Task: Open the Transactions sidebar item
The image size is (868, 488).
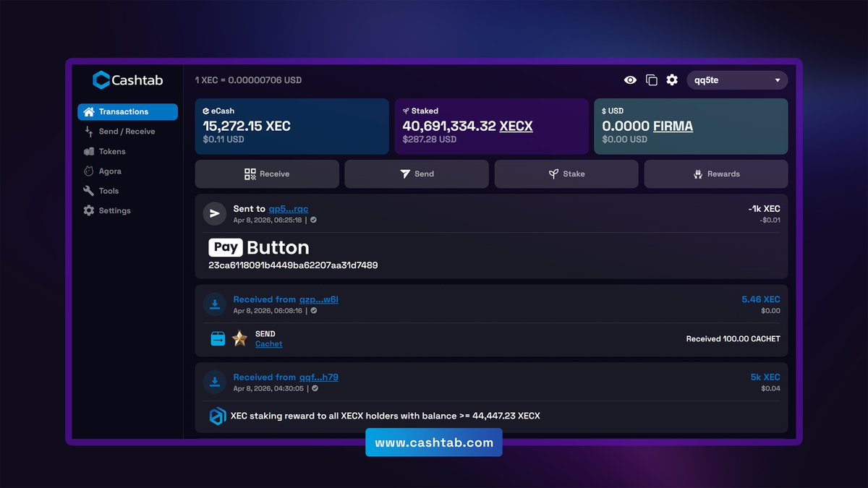Action: click(127, 112)
